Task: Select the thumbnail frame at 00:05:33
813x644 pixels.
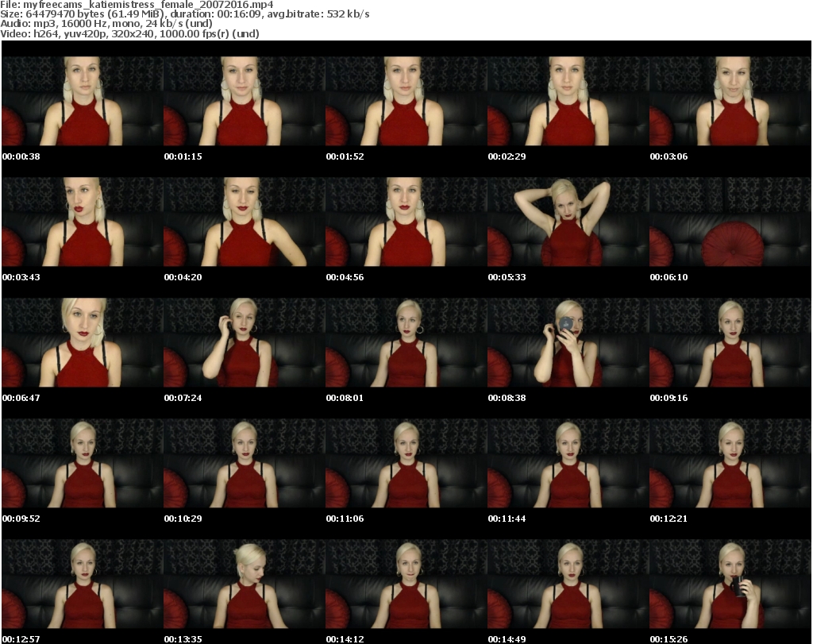Action: (568, 222)
